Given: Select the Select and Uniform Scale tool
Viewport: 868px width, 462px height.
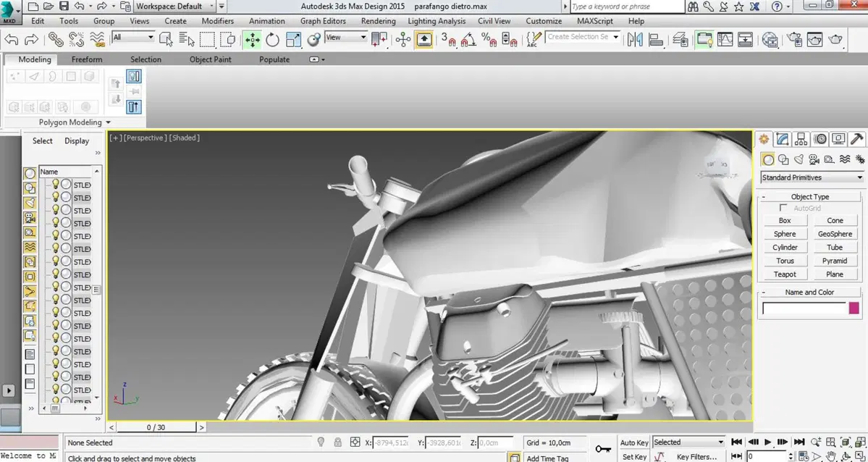Looking at the screenshot, I should click(x=293, y=39).
